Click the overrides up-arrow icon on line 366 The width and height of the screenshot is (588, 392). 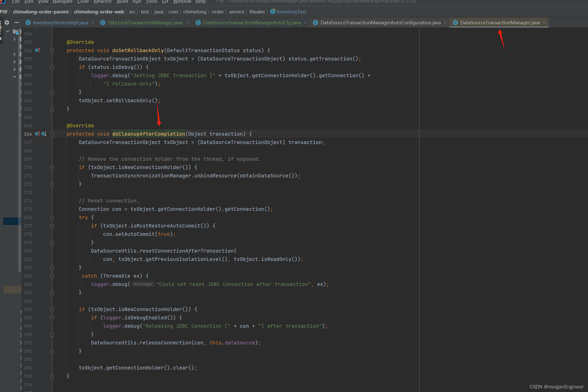tap(37, 134)
